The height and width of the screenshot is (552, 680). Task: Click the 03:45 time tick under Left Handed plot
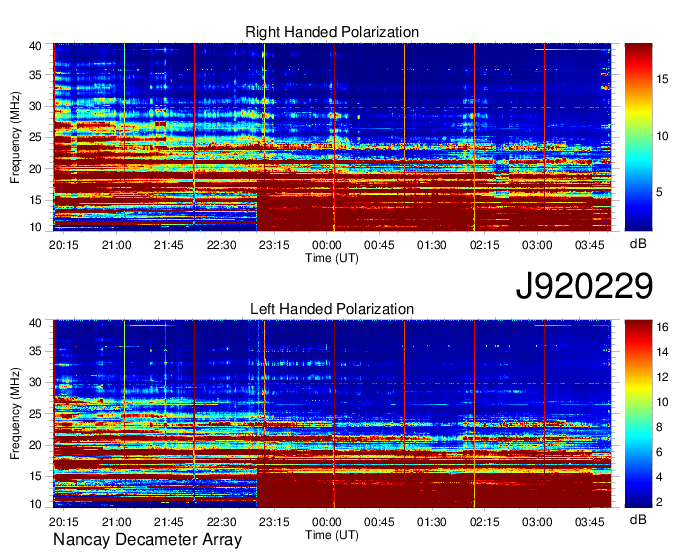(x=589, y=522)
